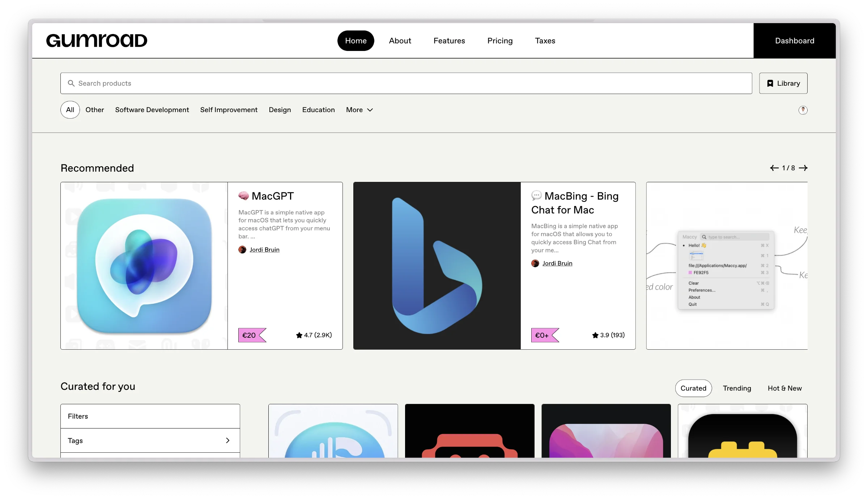The width and height of the screenshot is (868, 499).
Task: Click the Tags chevron arrow
Action: pos(227,440)
